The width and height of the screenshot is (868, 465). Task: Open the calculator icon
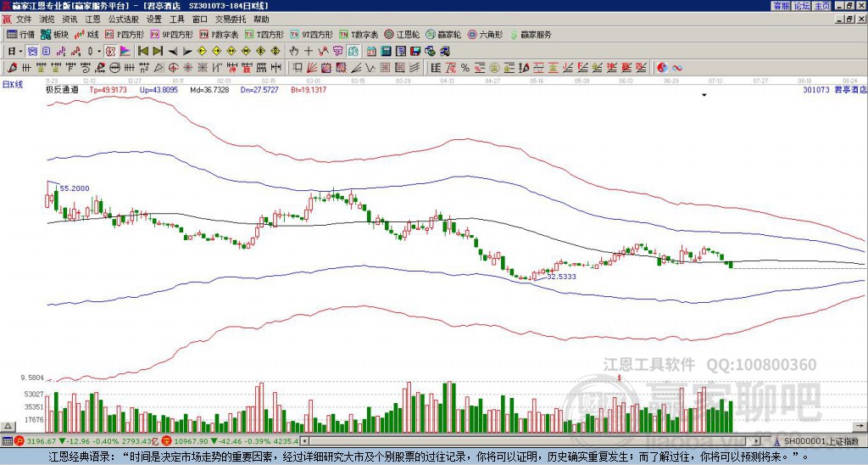pos(386,52)
